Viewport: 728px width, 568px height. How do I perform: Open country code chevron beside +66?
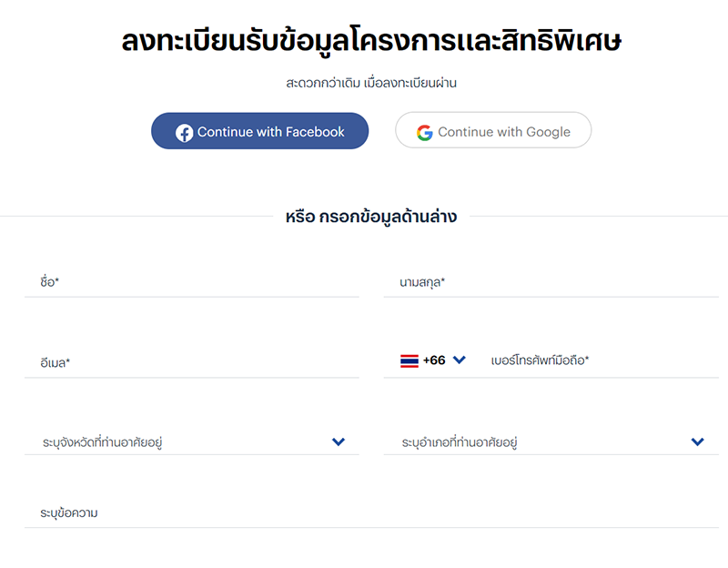coord(460,360)
